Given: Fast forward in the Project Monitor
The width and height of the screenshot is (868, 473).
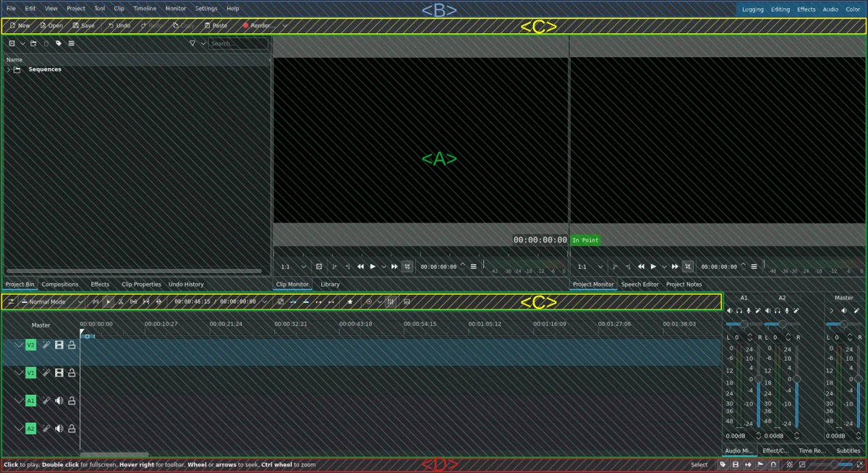Looking at the screenshot, I should coord(675,266).
